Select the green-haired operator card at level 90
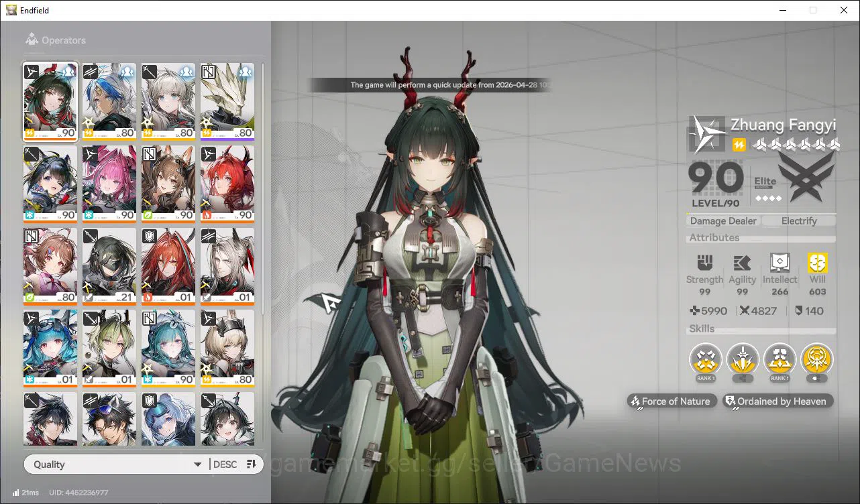Image resolution: width=860 pixels, height=504 pixels. click(50, 101)
